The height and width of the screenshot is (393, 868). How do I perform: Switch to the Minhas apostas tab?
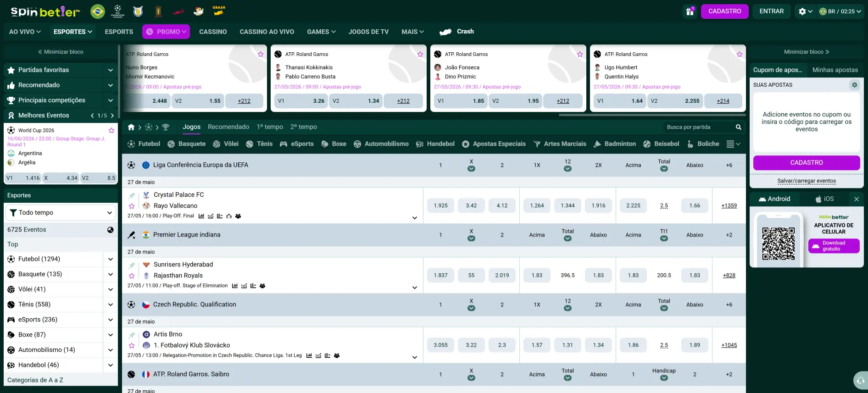(x=835, y=70)
